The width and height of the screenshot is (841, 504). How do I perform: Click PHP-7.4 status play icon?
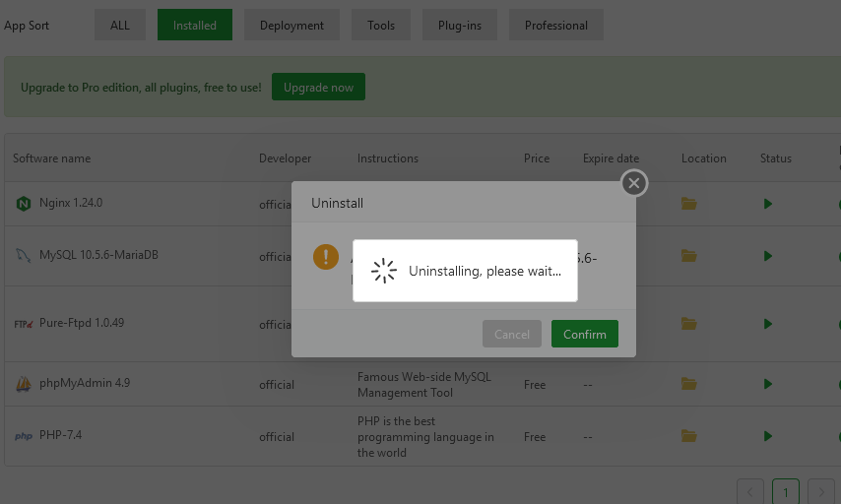767,436
